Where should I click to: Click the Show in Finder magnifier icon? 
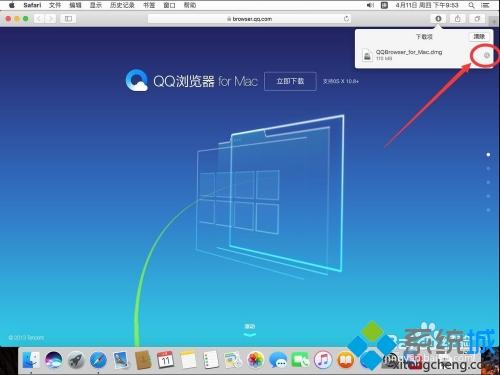click(486, 55)
